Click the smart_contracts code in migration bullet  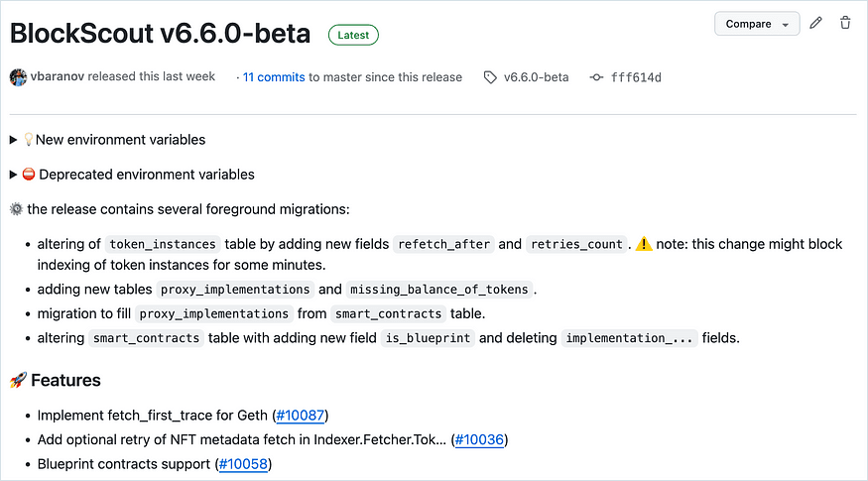[x=389, y=313]
